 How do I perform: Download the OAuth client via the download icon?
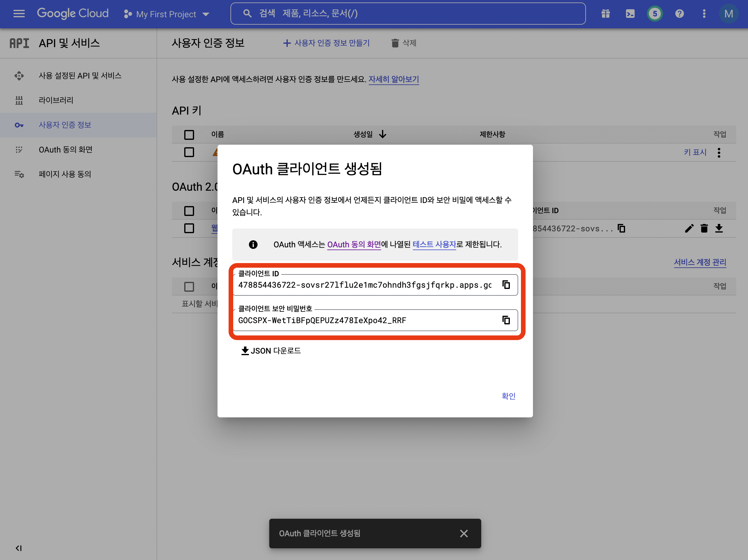719,229
